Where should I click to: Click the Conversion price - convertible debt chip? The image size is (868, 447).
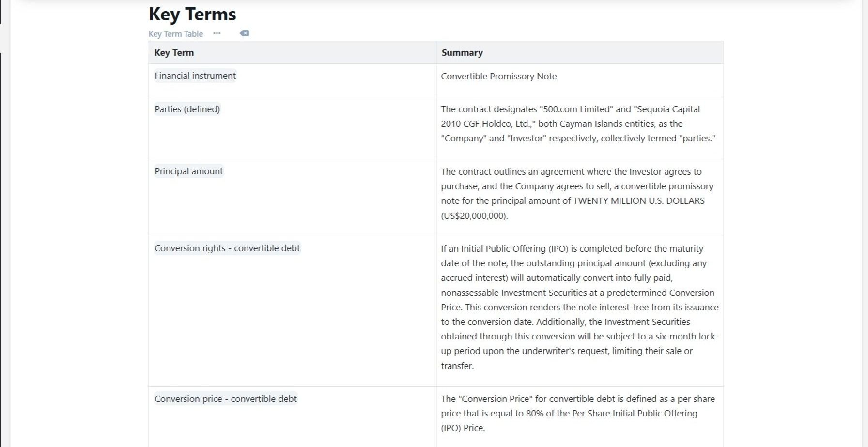click(x=226, y=399)
